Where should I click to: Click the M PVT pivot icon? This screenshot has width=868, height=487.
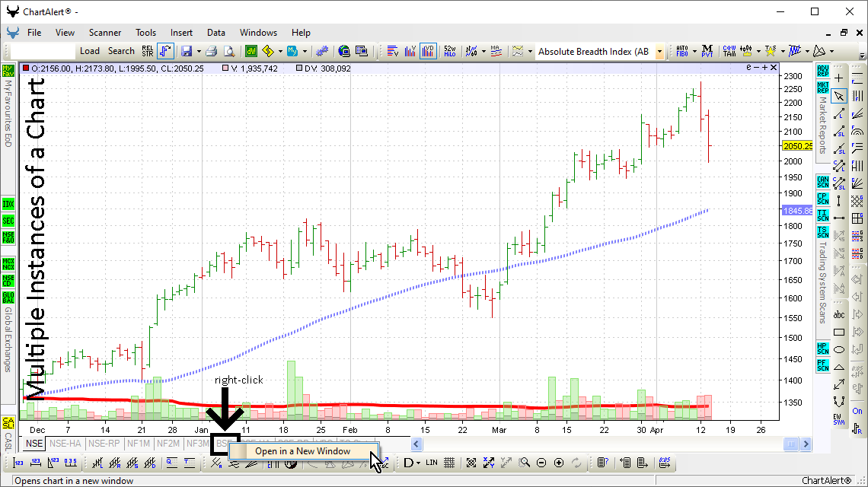click(x=707, y=51)
